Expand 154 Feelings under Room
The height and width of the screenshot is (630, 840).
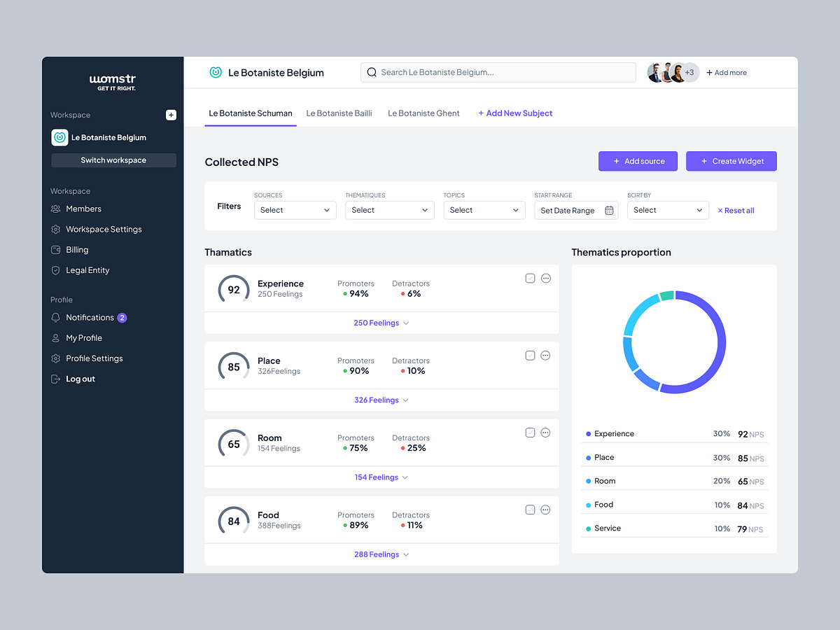tap(381, 477)
